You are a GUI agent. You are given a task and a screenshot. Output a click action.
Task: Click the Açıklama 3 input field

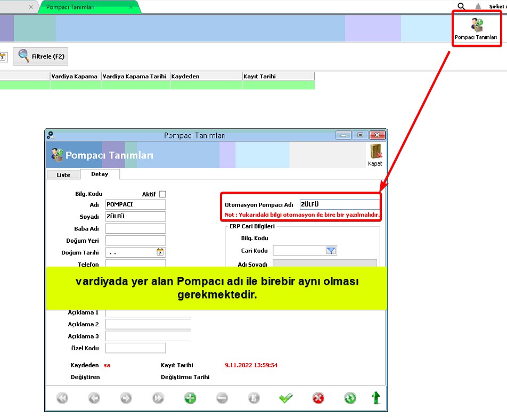(148, 336)
